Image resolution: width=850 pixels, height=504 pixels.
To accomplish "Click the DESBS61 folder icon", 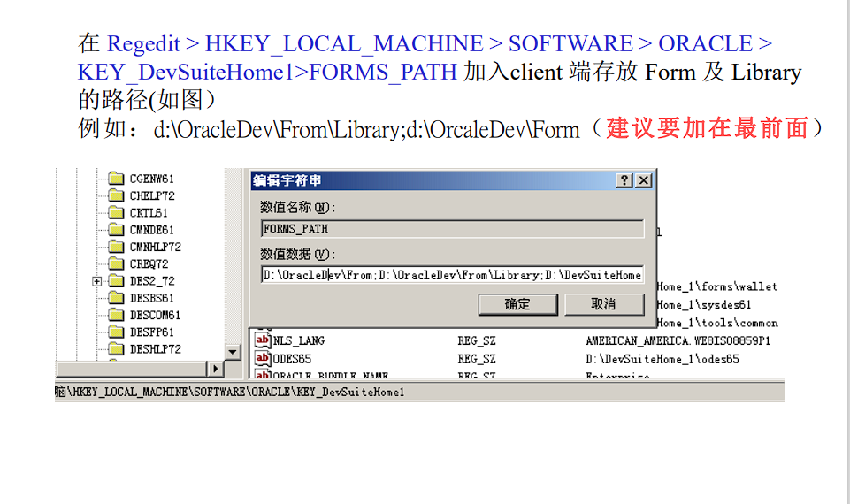I will 116,297.
